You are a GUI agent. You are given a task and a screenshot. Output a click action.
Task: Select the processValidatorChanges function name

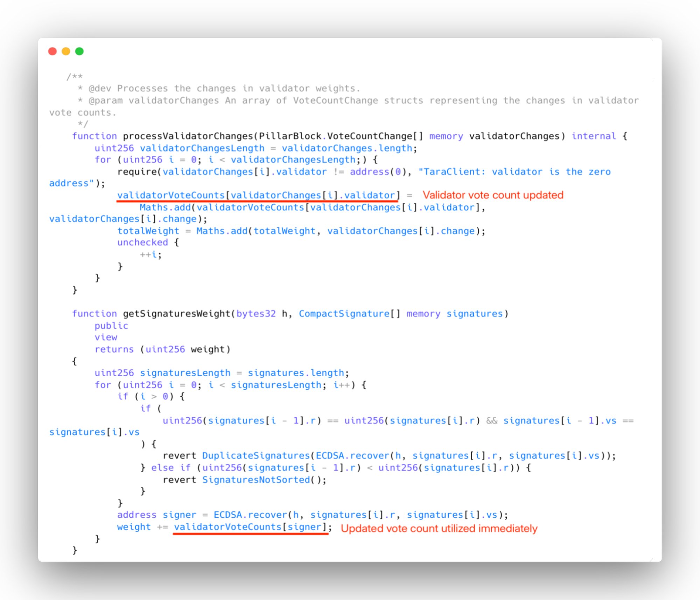190,136
